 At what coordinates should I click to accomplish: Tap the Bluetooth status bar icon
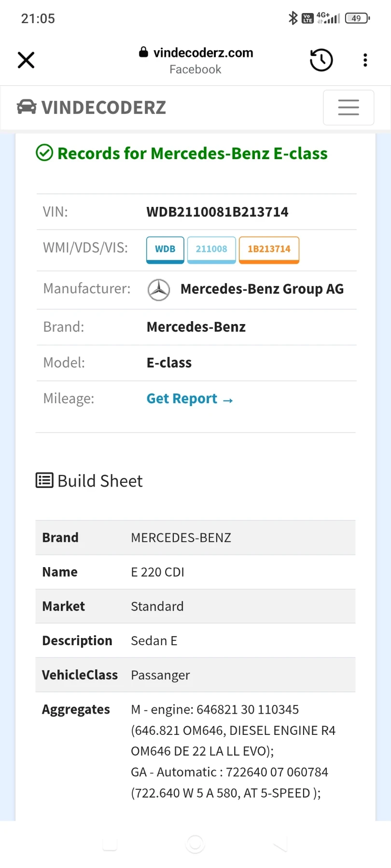coord(293,18)
